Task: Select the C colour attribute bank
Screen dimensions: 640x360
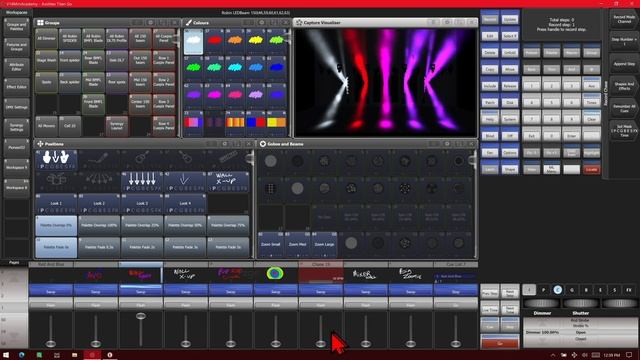Action: pyautogui.click(x=558, y=290)
